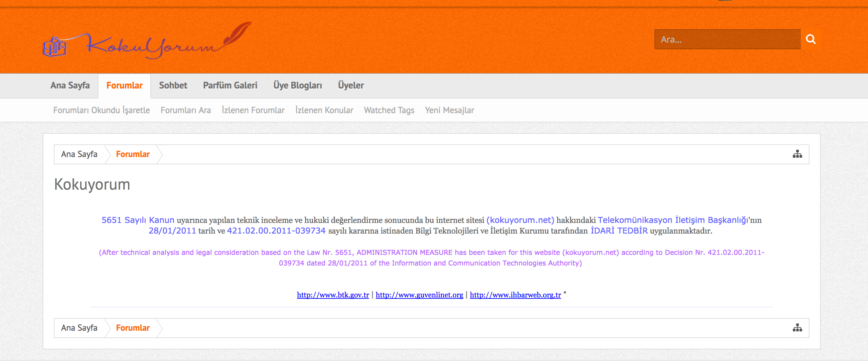The width and height of the screenshot is (868, 364).
Task: Click Forumlar in top breadcrumb
Action: click(133, 154)
